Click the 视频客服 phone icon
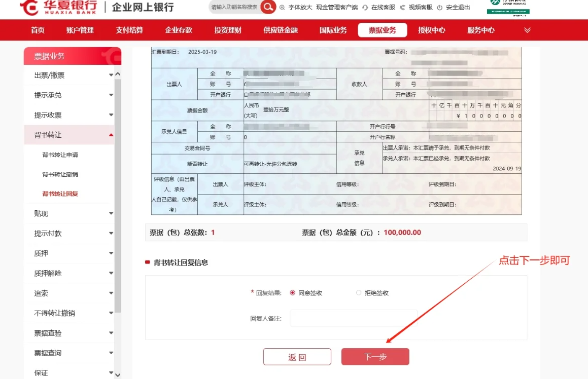 click(x=402, y=7)
